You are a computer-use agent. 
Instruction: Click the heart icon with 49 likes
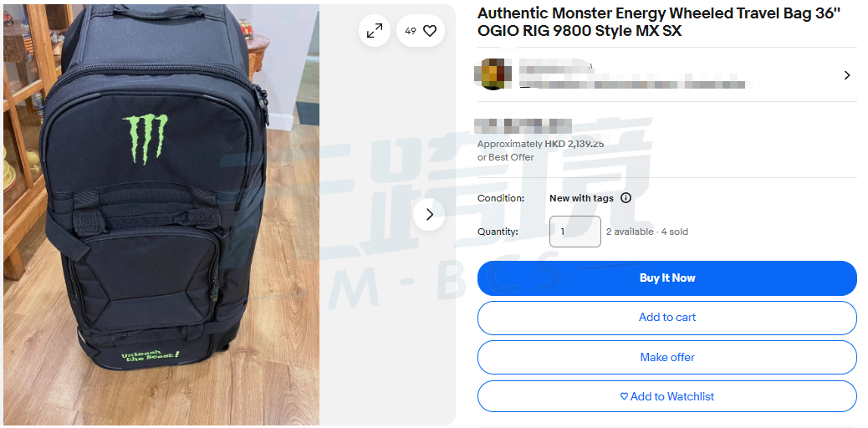[x=430, y=31]
